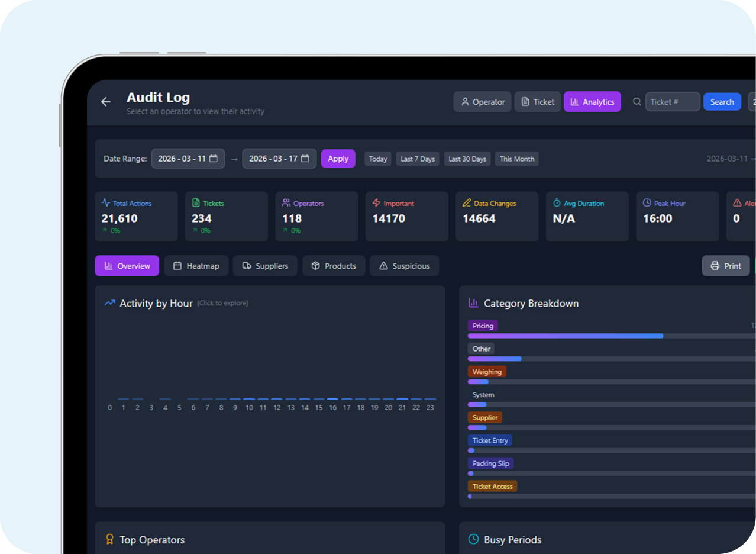This screenshot has height=554, width=756.
Task: Select the Analytics view button
Action: tap(592, 102)
